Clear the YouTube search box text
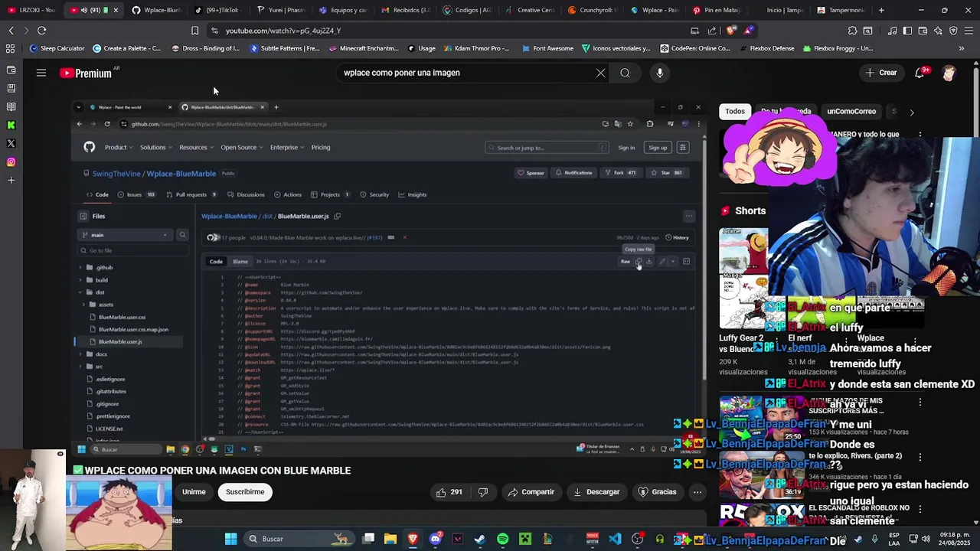This screenshot has width=980, height=551. tap(600, 73)
